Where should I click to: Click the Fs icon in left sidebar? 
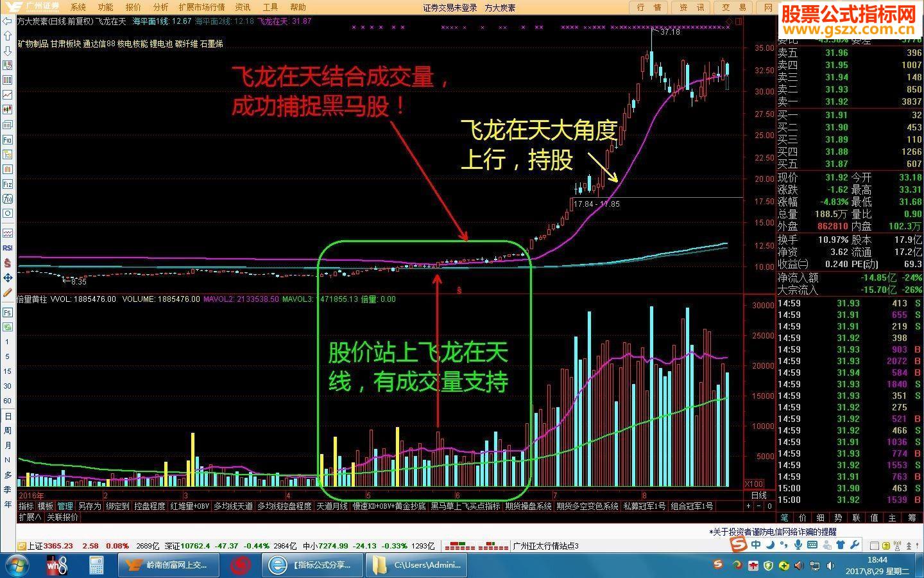click(8, 313)
